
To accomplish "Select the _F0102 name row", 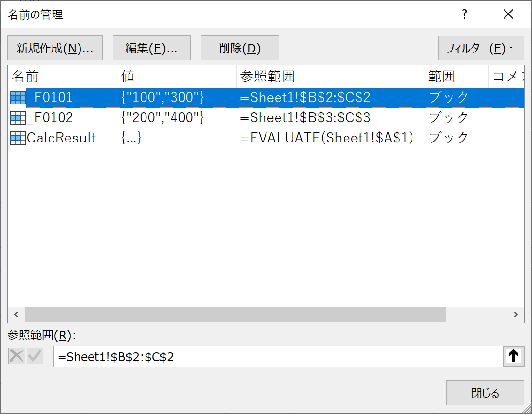I will tap(266, 118).
